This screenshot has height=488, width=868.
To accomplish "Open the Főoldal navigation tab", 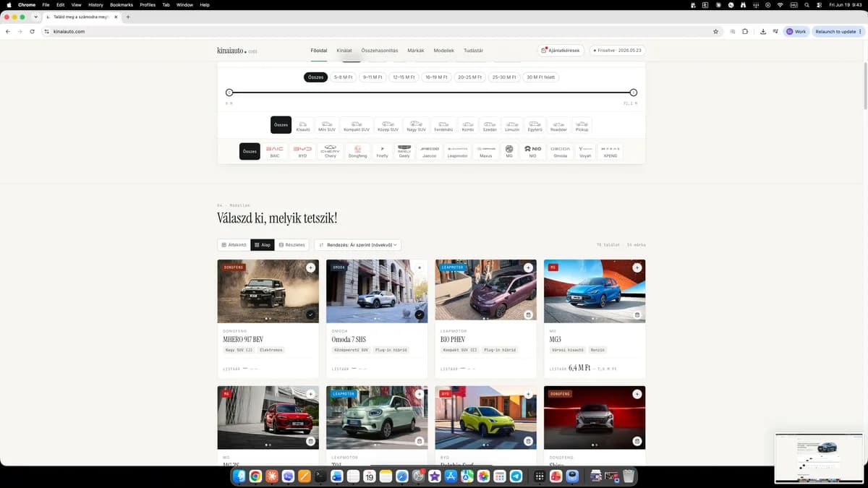I will 319,51.
